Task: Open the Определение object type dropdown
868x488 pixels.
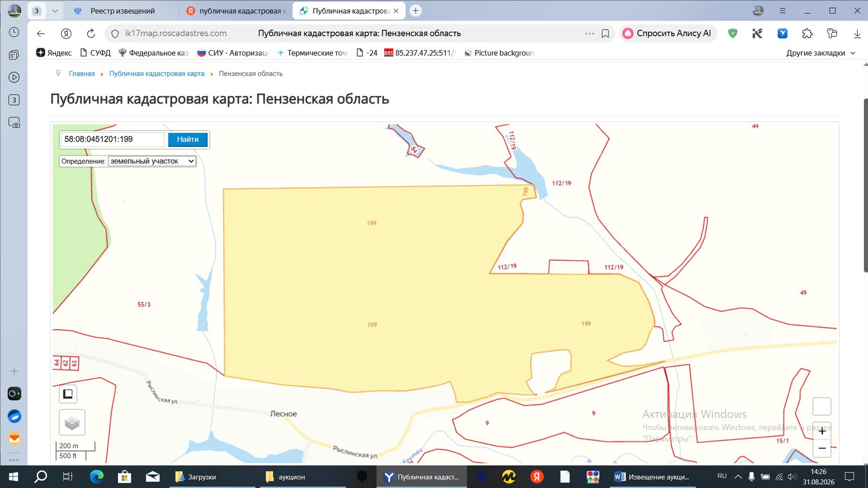Action: 152,161
